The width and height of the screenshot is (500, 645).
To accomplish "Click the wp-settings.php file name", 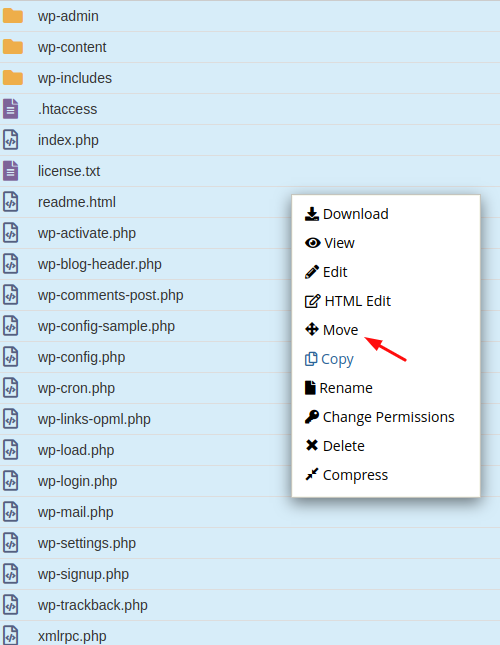I will (87, 543).
